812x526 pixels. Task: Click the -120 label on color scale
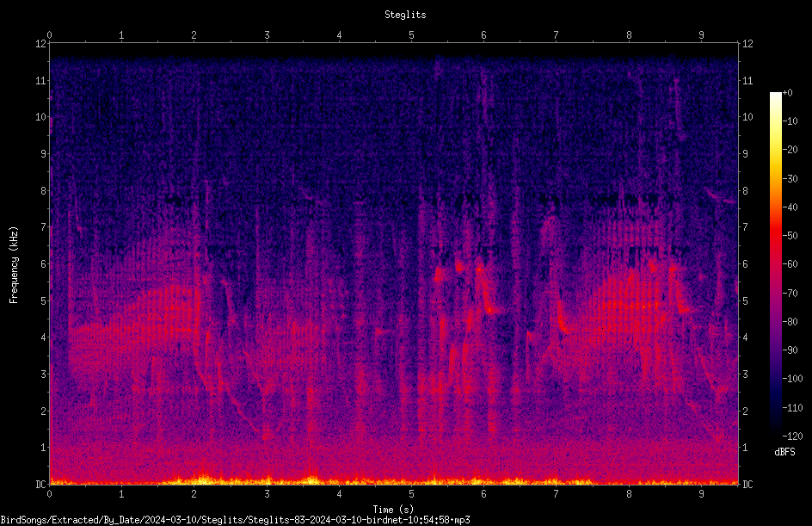click(792, 436)
